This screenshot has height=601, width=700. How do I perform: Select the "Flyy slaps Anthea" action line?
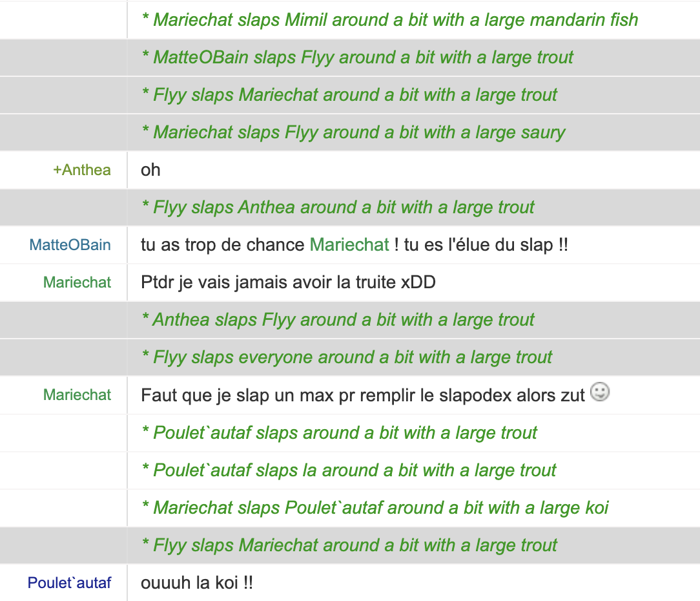(x=338, y=207)
